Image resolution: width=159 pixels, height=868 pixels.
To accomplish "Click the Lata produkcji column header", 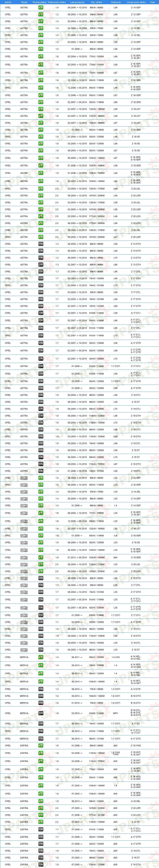I will (x=77, y=2).
